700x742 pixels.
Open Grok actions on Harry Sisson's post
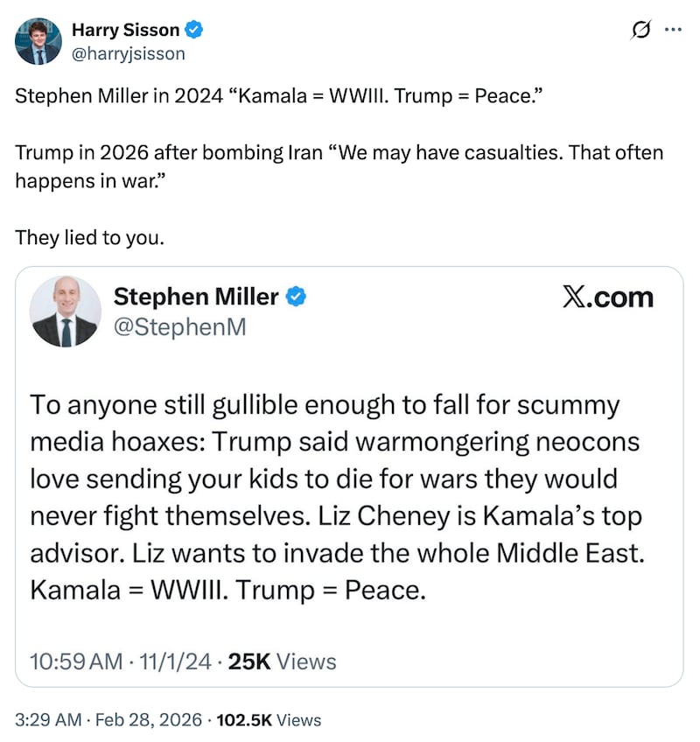(x=641, y=29)
